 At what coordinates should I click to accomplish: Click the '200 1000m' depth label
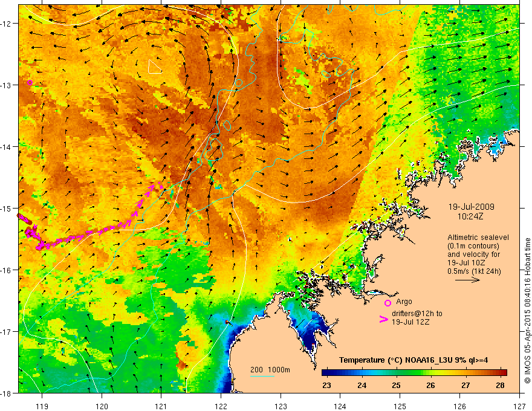click(x=270, y=370)
